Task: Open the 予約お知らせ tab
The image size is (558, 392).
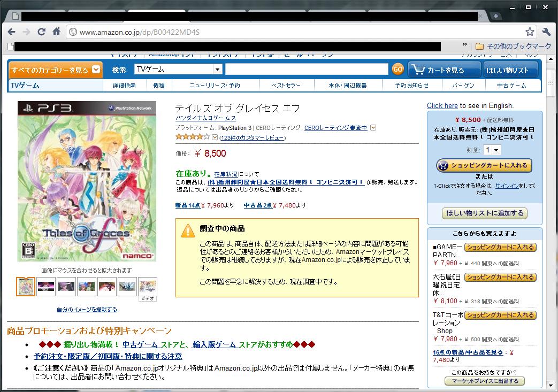Action: click(x=412, y=86)
